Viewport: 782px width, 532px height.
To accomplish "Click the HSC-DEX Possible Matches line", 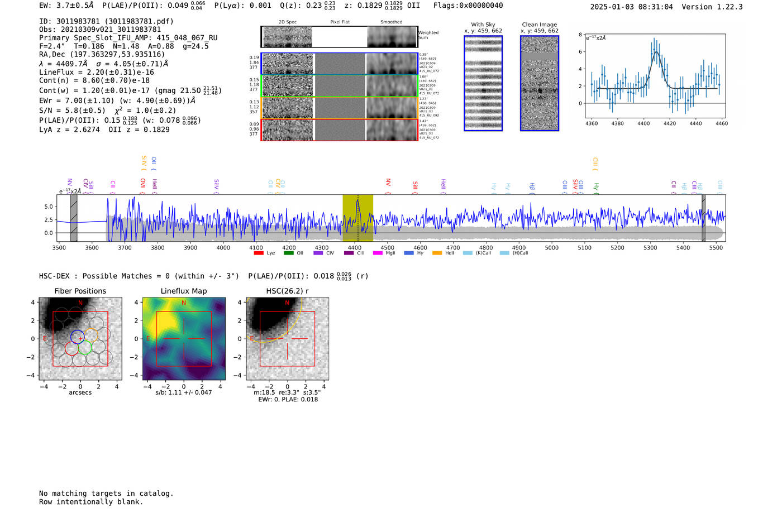I will click(x=204, y=276).
